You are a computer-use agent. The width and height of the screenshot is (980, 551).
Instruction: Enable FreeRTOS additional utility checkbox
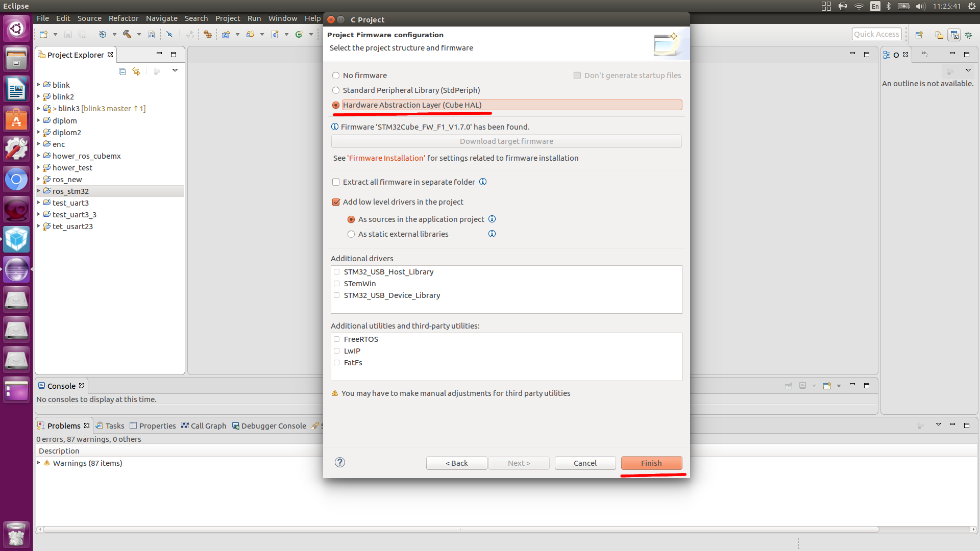(336, 338)
